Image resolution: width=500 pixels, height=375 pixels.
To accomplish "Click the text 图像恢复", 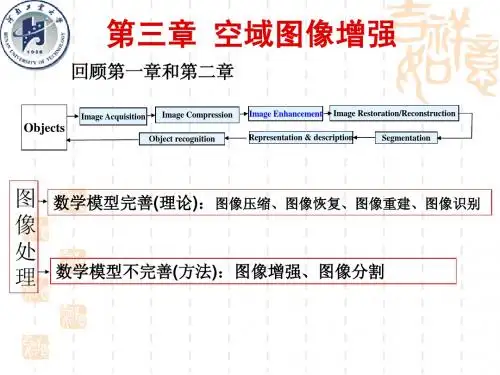I will point(313,204).
